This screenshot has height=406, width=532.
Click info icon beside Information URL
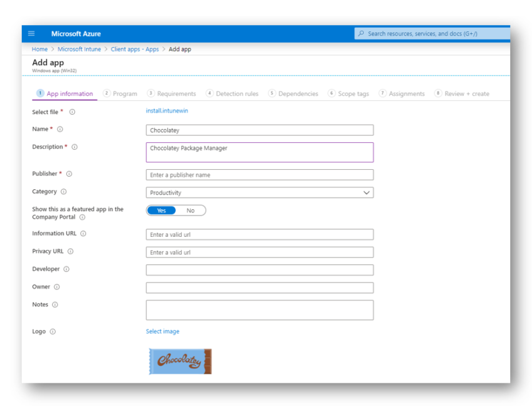83,234
